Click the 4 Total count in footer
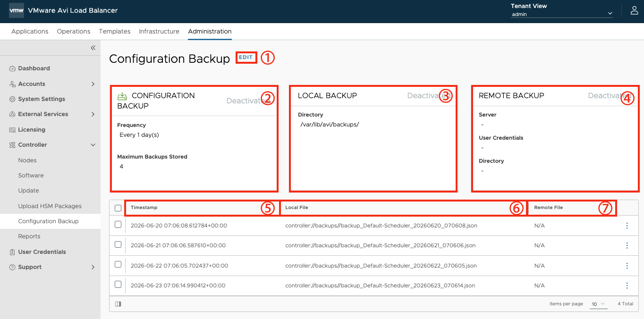 [x=626, y=304]
